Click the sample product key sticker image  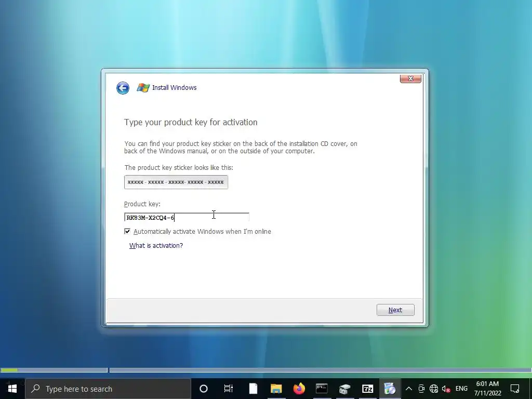coord(176,182)
